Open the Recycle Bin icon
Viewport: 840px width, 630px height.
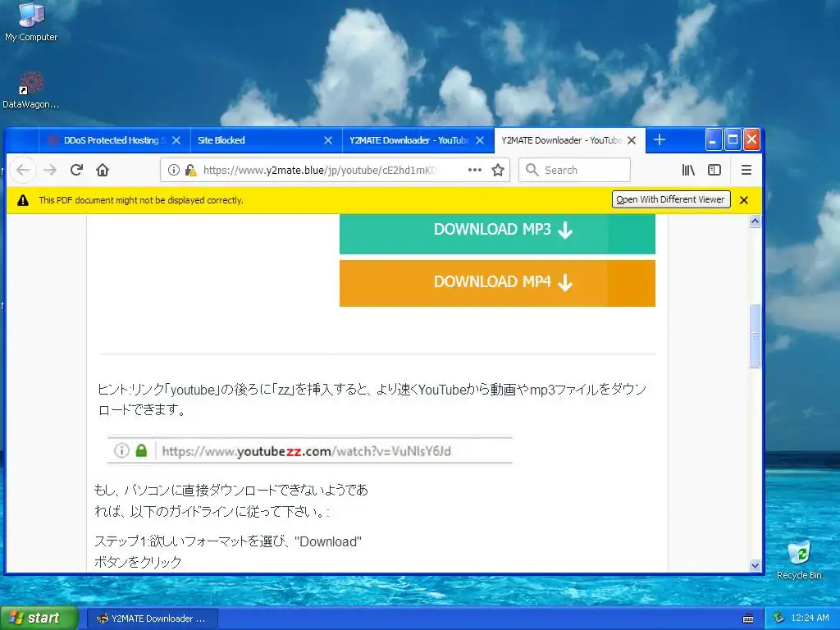799,560
